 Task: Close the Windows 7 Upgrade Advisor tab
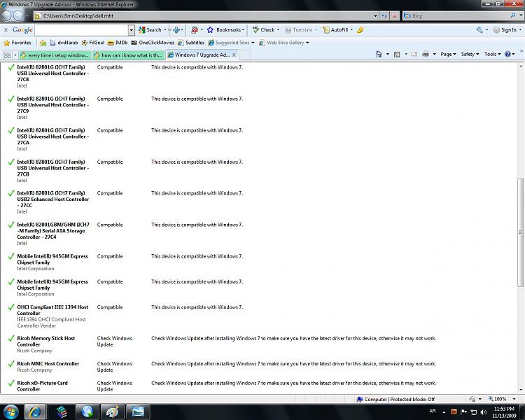tap(234, 55)
